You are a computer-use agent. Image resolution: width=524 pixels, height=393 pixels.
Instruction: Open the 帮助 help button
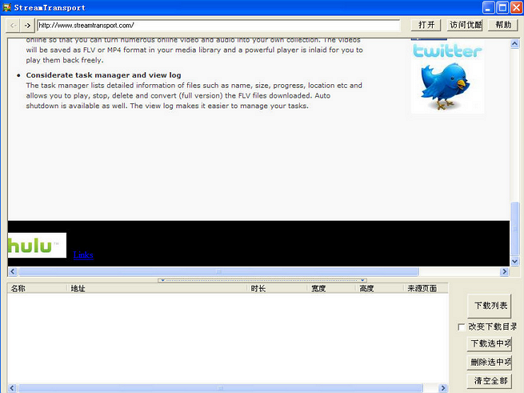[x=503, y=25]
